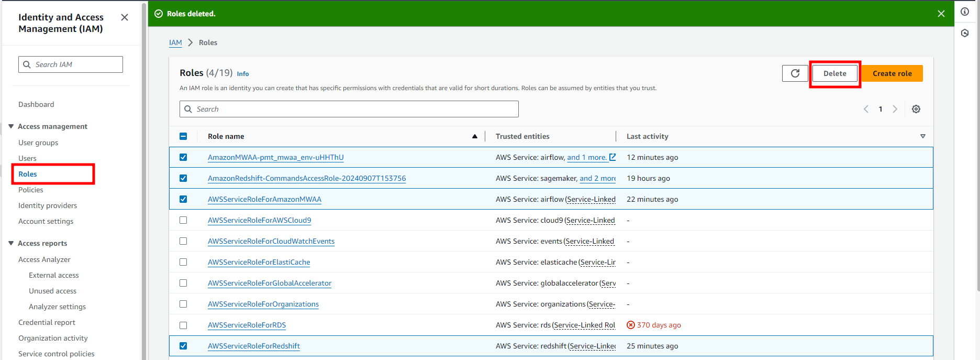Open Service control policies in sidebar
Viewport: 980px width, 360px height.
57,354
